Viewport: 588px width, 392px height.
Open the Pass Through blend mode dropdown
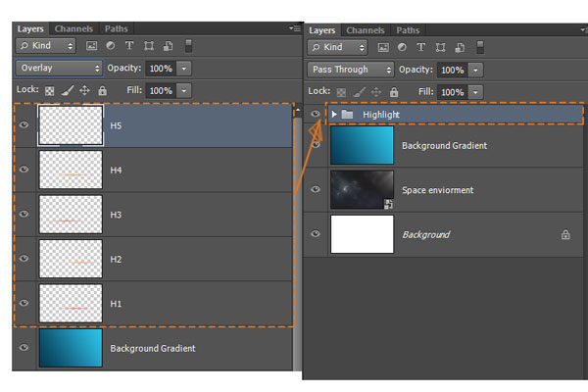tap(351, 70)
